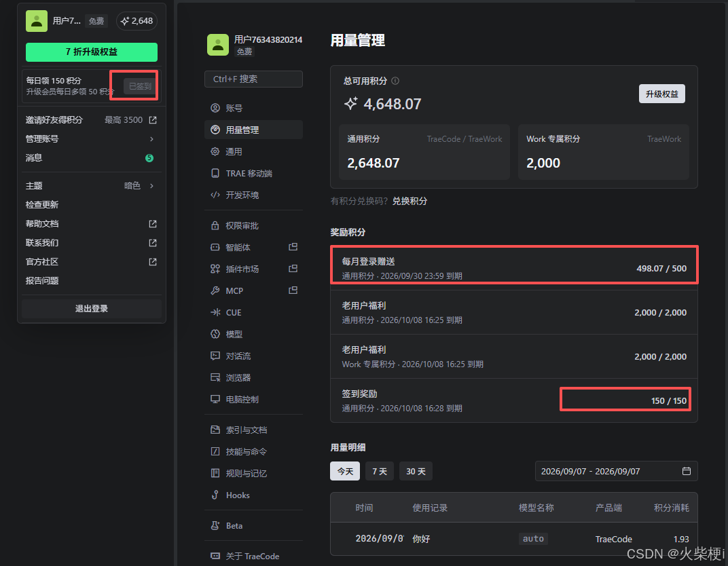Click external-link icon beside 邀请好友得积分
Screen dimensions: 728x566
point(152,120)
